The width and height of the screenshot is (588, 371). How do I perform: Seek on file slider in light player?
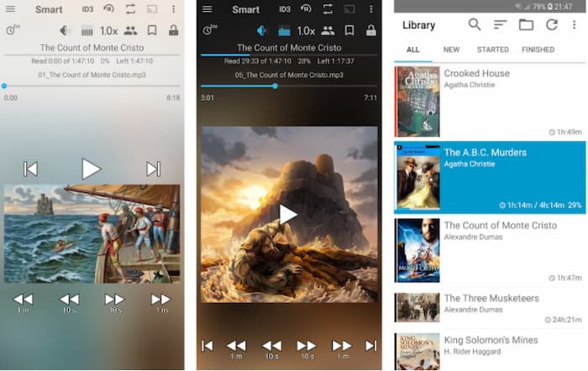tap(92, 86)
